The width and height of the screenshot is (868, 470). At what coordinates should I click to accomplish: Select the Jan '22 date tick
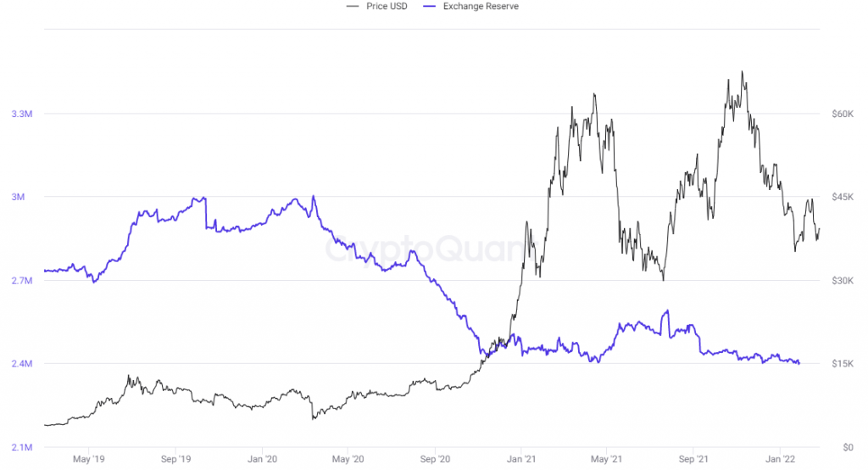click(781, 459)
